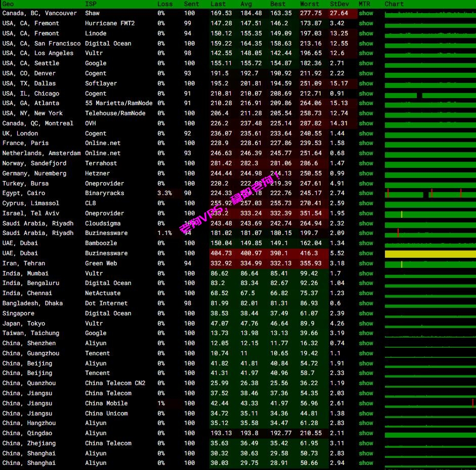
Task: Click the Chicago Cogent latency chart
Action: click(x=430, y=95)
